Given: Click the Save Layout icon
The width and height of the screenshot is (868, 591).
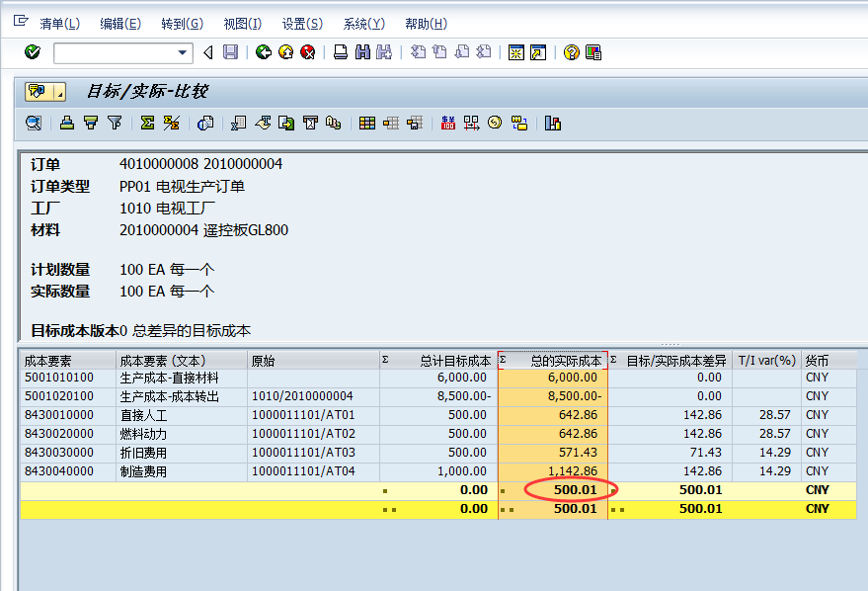Looking at the screenshot, I should [x=415, y=123].
